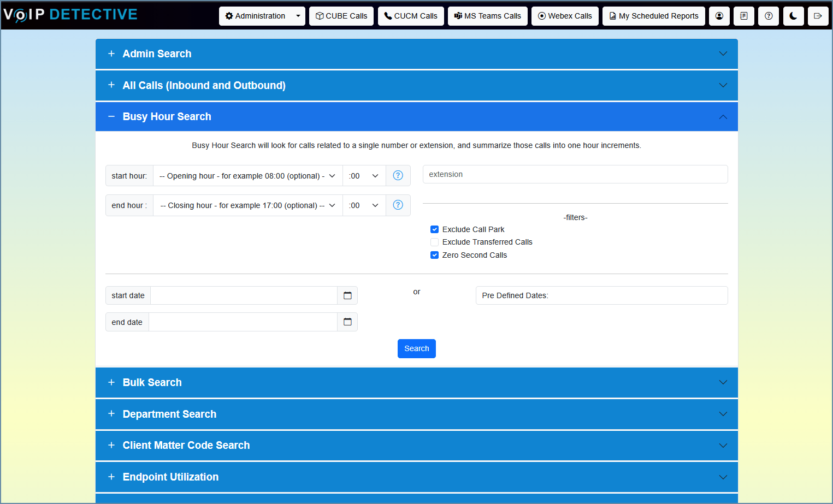Expand Department Search chevron

(x=723, y=414)
